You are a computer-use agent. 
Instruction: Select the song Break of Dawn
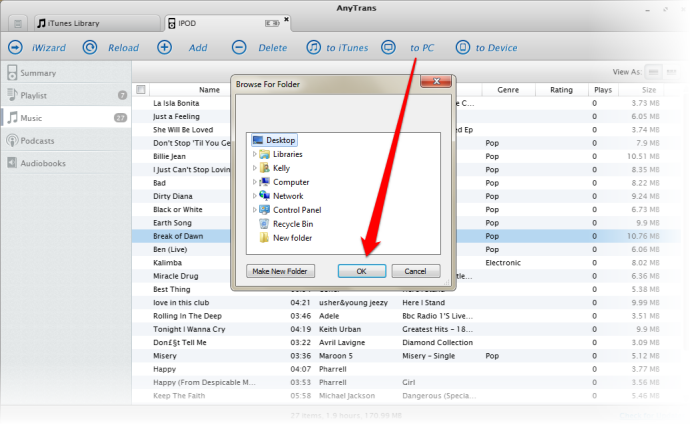(x=178, y=236)
